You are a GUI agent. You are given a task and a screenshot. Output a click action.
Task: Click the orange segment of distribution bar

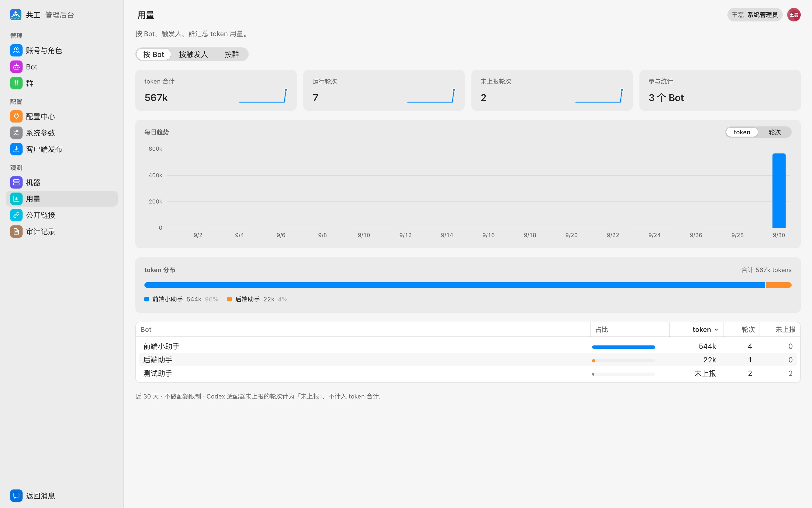778,285
